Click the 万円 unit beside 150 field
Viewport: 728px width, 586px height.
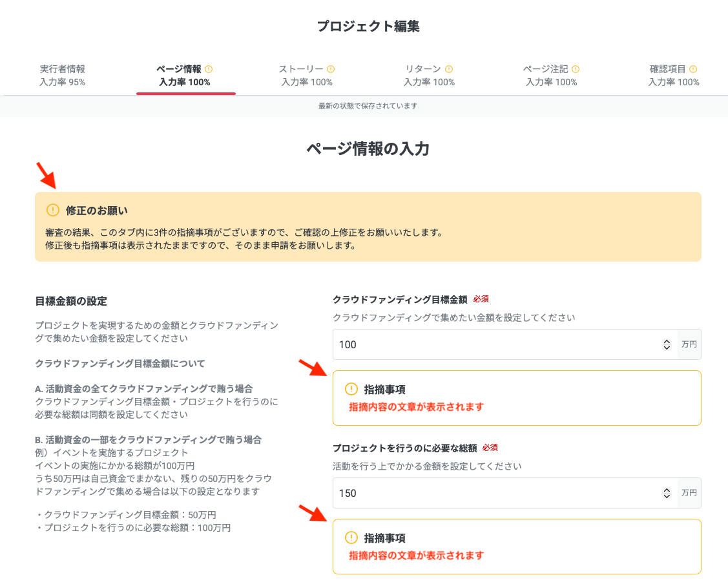pos(689,493)
